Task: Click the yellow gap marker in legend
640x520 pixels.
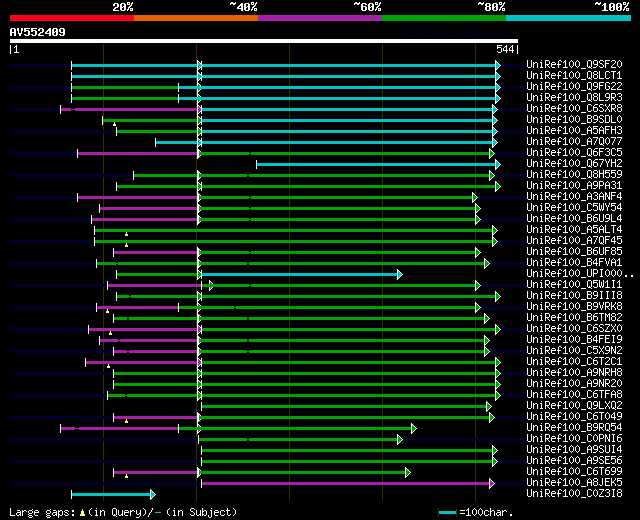Action: click(82, 513)
